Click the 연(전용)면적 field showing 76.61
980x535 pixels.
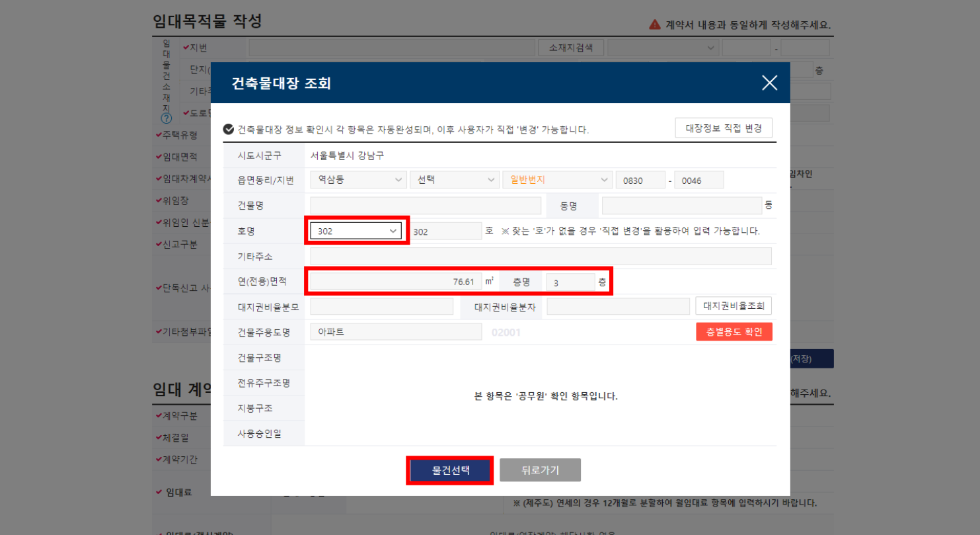tap(395, 282)
